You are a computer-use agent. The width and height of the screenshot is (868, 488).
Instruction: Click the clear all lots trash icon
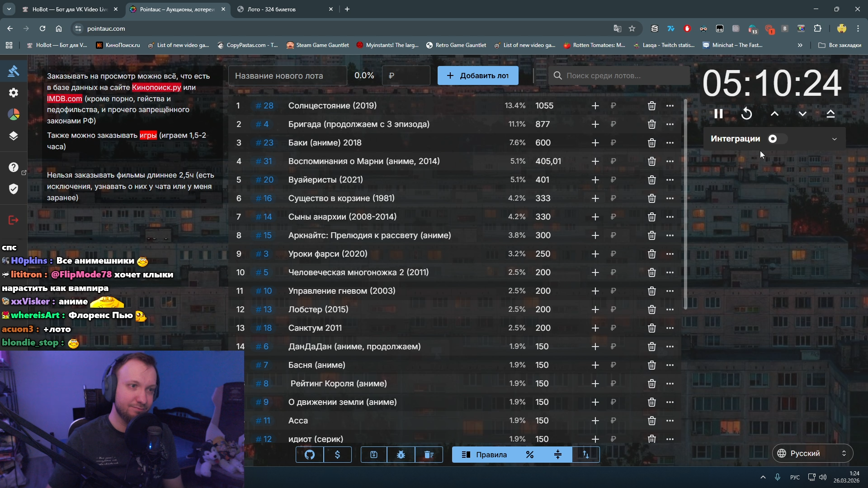click(429, 455)
